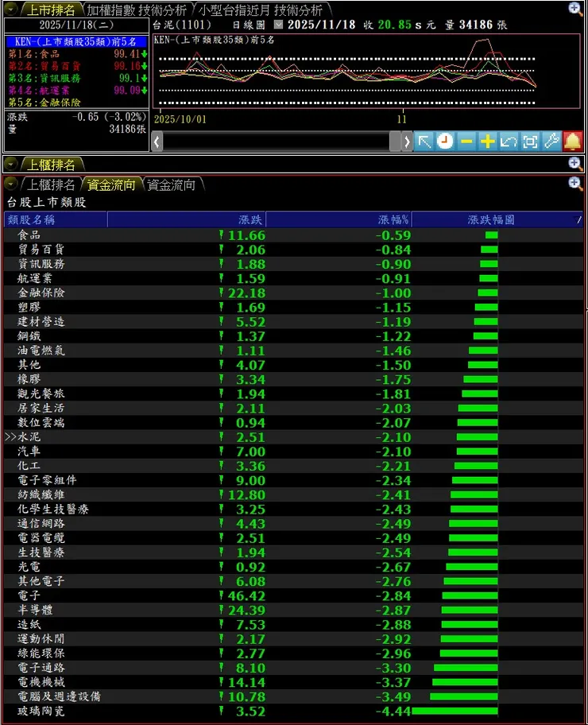
Task: Switch to 加權指數 技術分析 tab
Action: coord(137,10)
